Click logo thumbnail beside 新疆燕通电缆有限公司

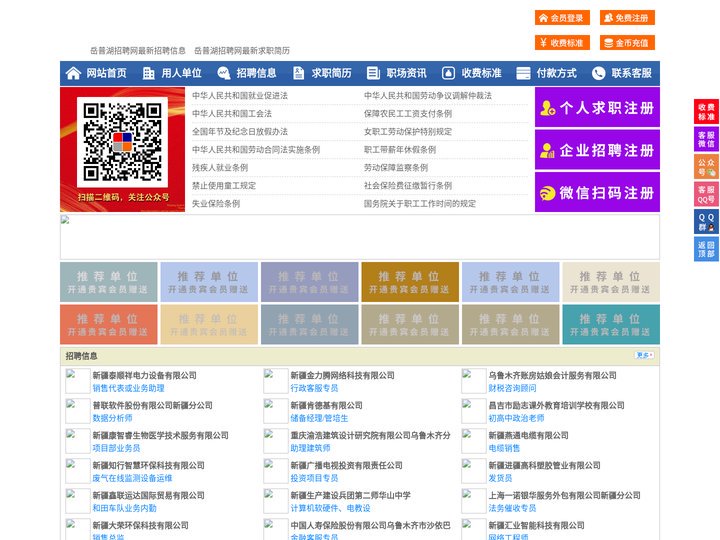473,441
